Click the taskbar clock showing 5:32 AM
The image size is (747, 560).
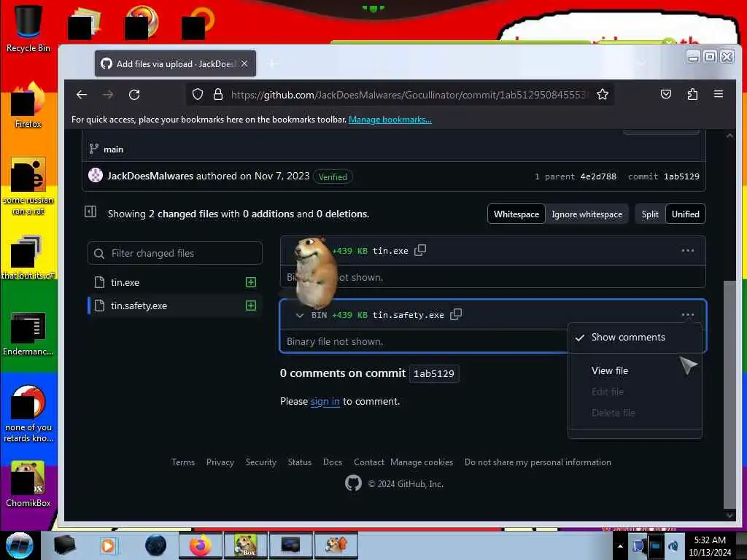coord(710,546)
